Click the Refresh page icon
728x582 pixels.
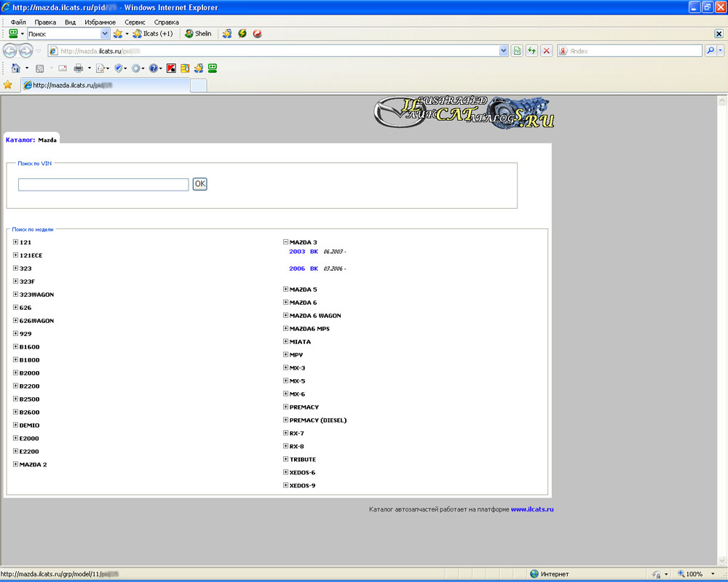[x=532, y=51]
